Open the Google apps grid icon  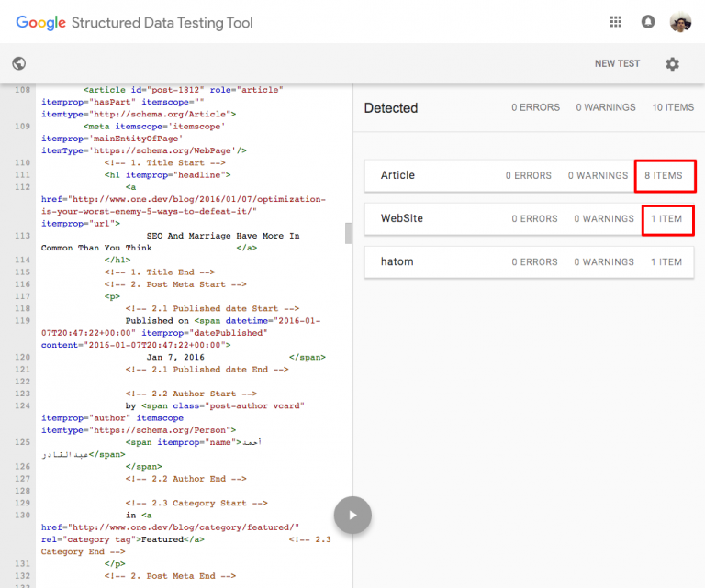pos(616,22)
